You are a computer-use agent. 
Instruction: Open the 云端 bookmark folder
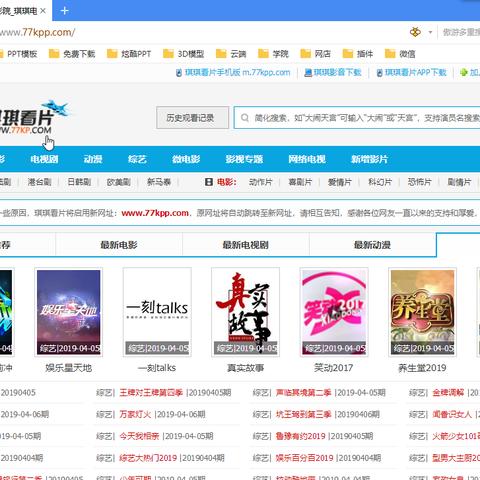(231, 54)
